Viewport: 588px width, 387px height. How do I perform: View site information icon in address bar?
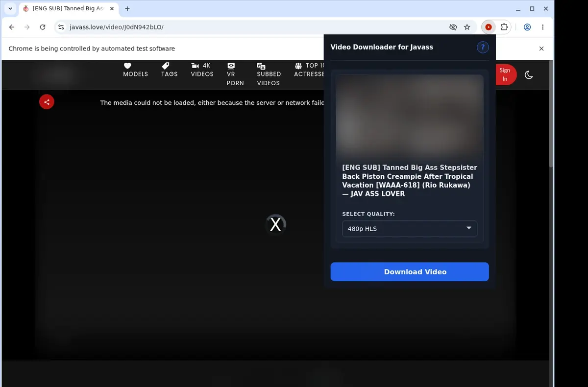click(x=61, y=27)
